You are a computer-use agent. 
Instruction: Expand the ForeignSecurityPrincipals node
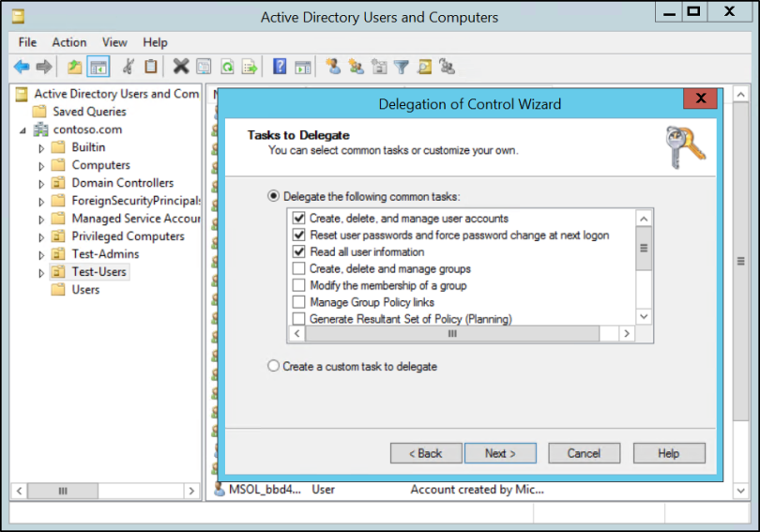click(41, 202)
